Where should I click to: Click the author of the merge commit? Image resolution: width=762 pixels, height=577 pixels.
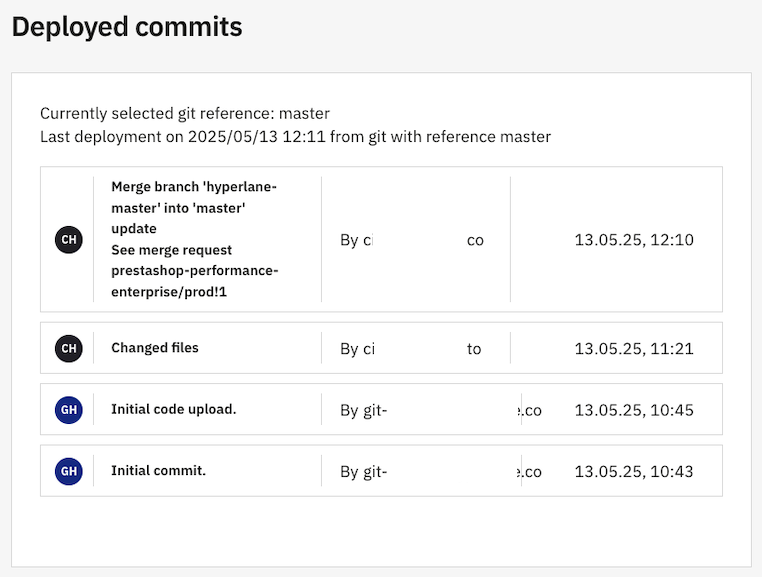tap(412, 241)
